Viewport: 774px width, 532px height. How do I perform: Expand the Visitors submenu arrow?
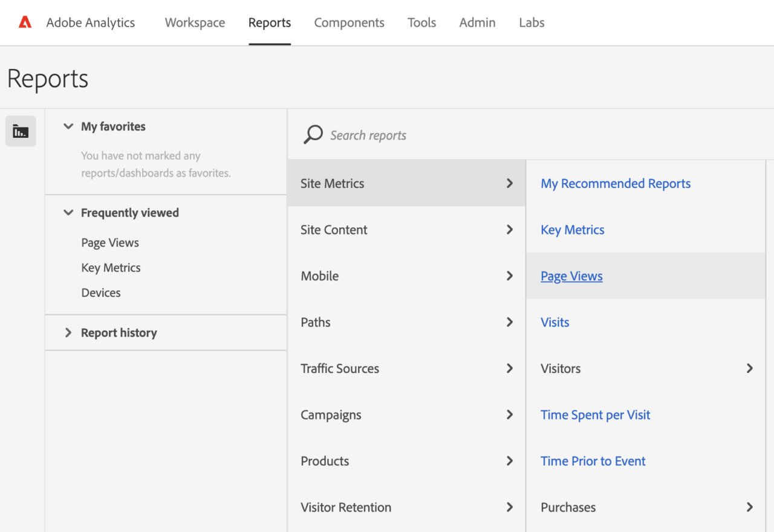(750, 368)
